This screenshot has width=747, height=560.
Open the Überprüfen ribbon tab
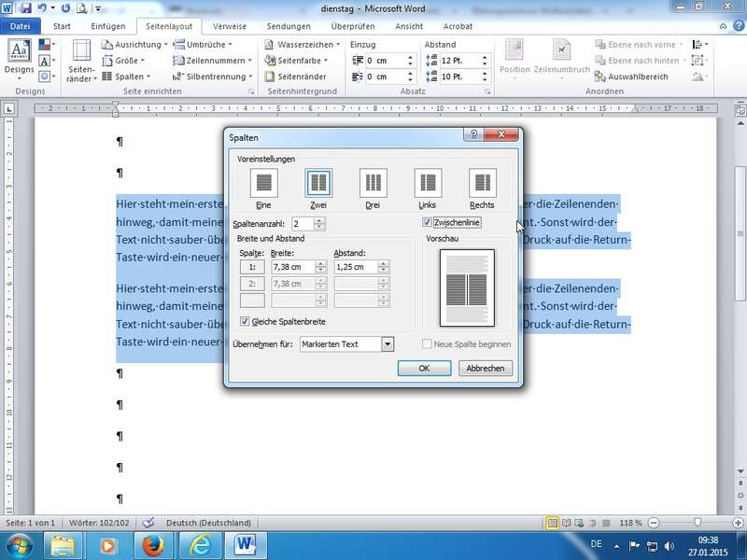[x=353, y=26]
